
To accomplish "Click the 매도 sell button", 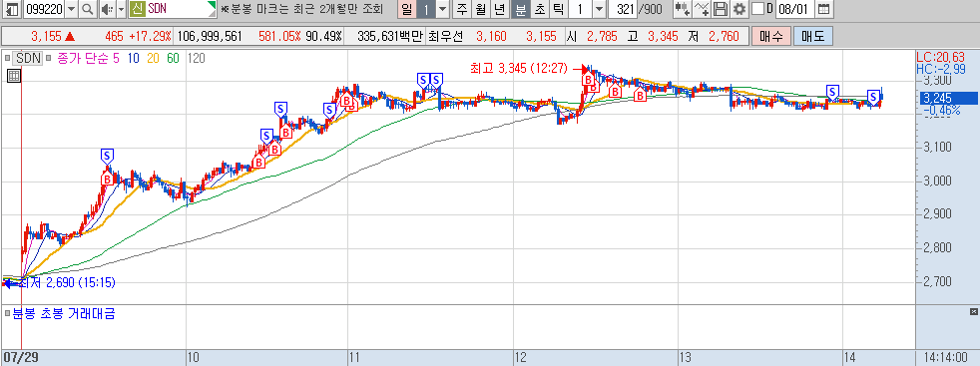I will (x=813, y=37).
